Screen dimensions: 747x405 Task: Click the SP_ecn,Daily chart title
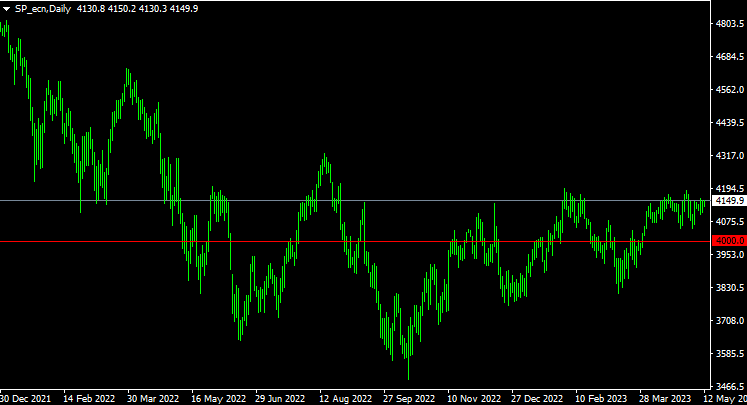pos(43,9)
